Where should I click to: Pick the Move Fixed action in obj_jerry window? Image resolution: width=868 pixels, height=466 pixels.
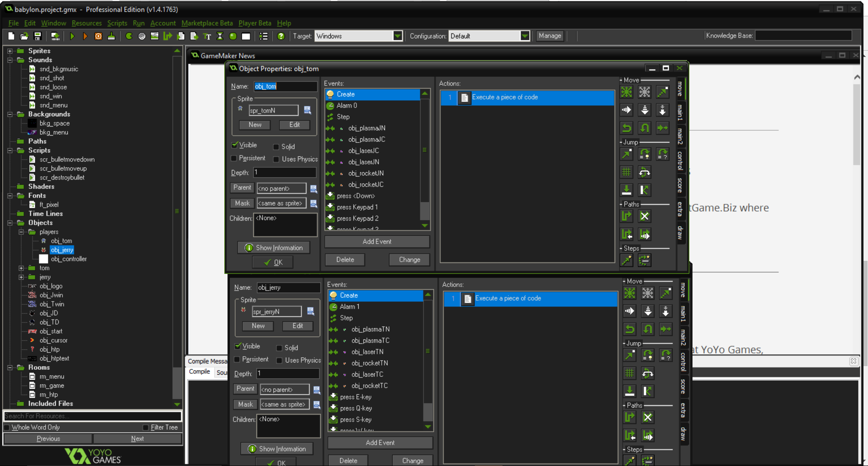click(x=630, y=293)
